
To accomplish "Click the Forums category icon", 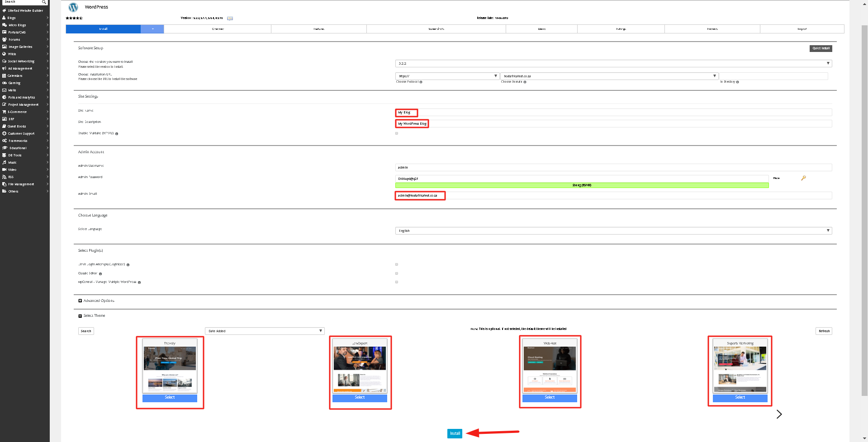I will [4, 39].
